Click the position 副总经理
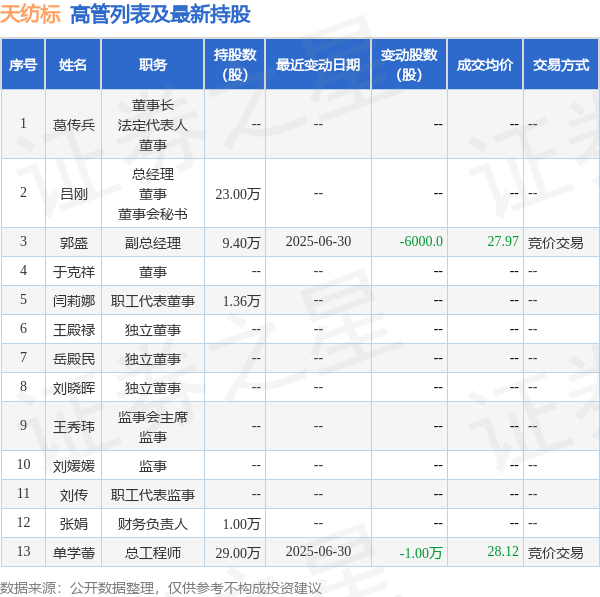 click(x=153, y=243)
